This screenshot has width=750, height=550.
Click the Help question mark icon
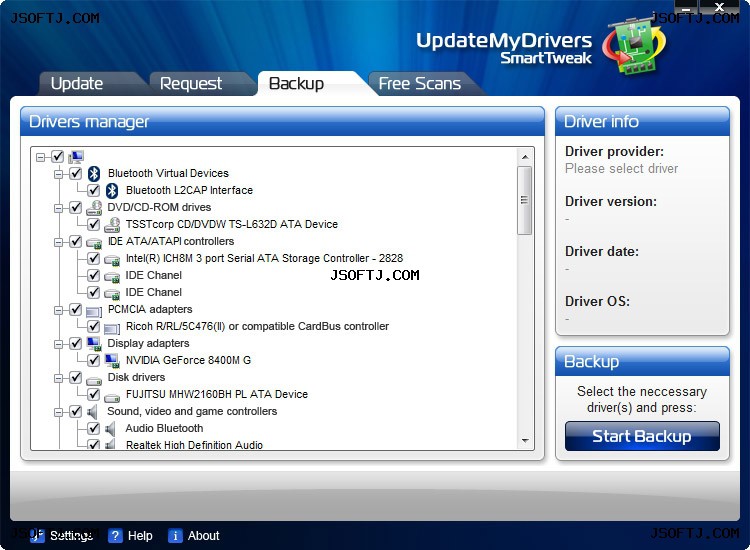click(115, 536)
